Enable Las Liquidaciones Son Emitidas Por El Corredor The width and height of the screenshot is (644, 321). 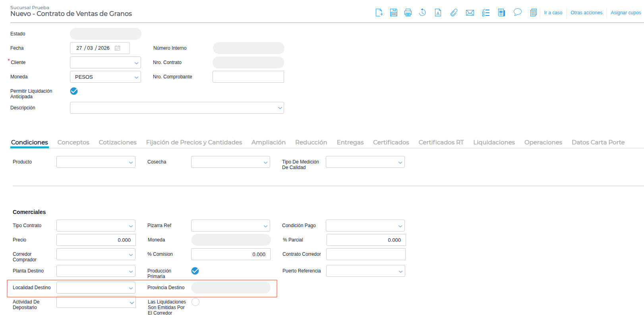point(195,302)
